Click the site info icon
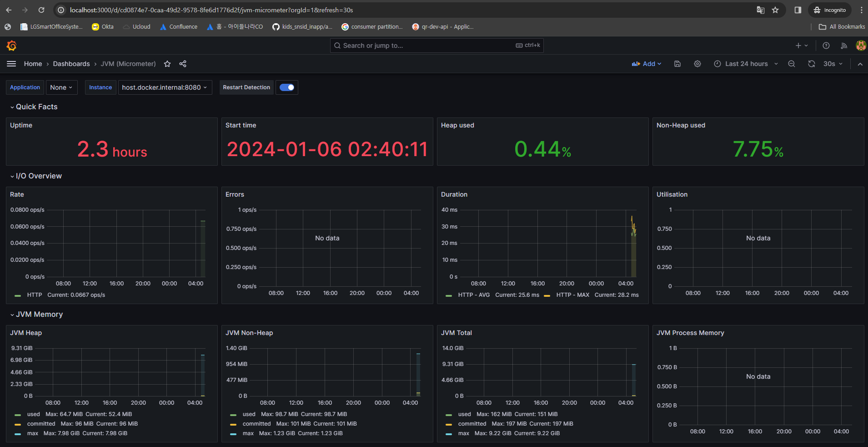The height and width of the screenshot is (447, 868). click(61, 10)
